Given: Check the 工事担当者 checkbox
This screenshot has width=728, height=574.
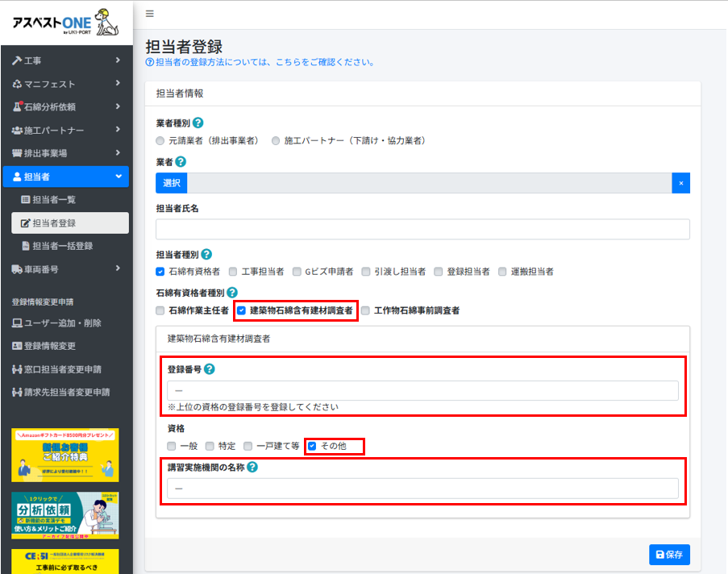Looking at the screenshot, I should 233,272.
